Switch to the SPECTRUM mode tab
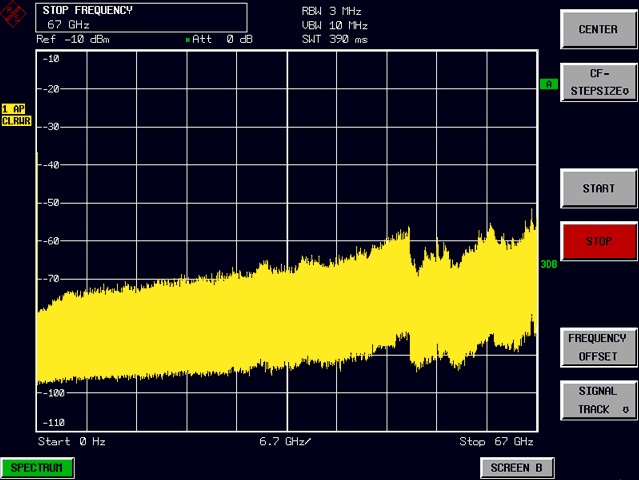This screenshot has width=639, height=480. coord(37,467)
